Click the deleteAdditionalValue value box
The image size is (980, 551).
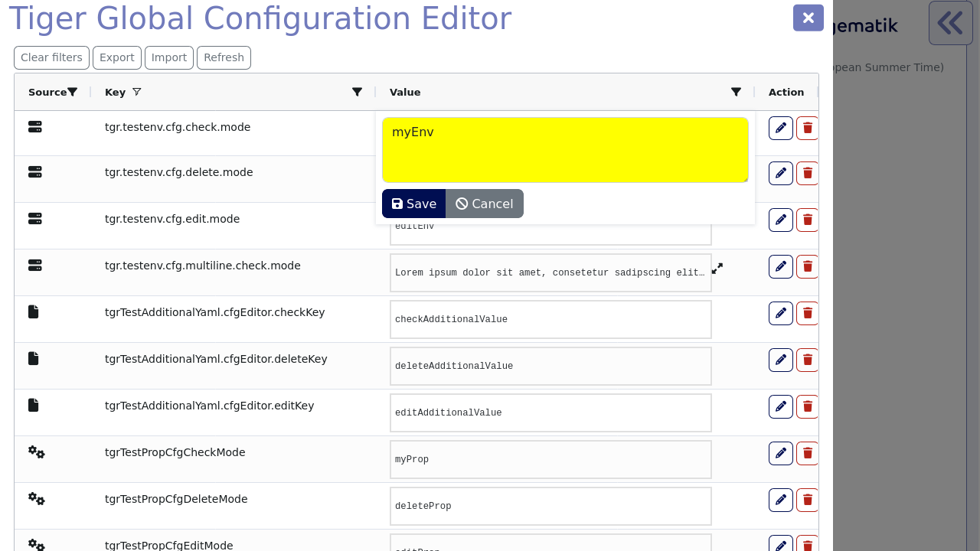point(550,366)
